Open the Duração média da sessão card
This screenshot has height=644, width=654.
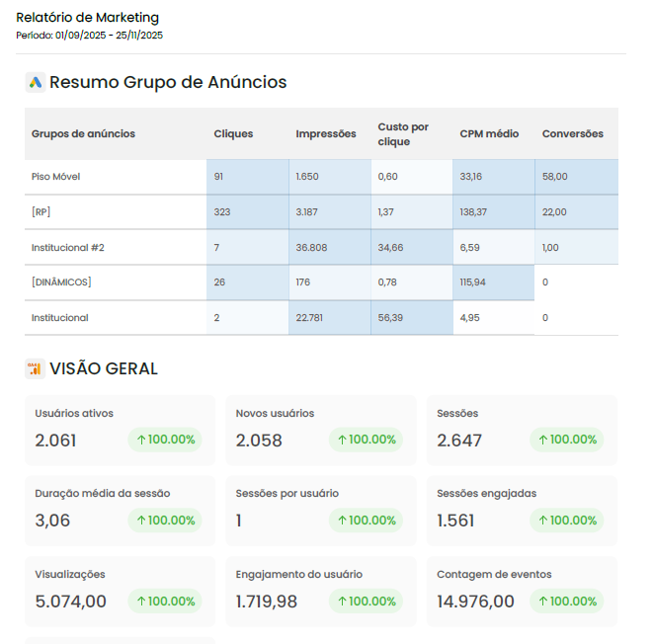click(120, 511)
